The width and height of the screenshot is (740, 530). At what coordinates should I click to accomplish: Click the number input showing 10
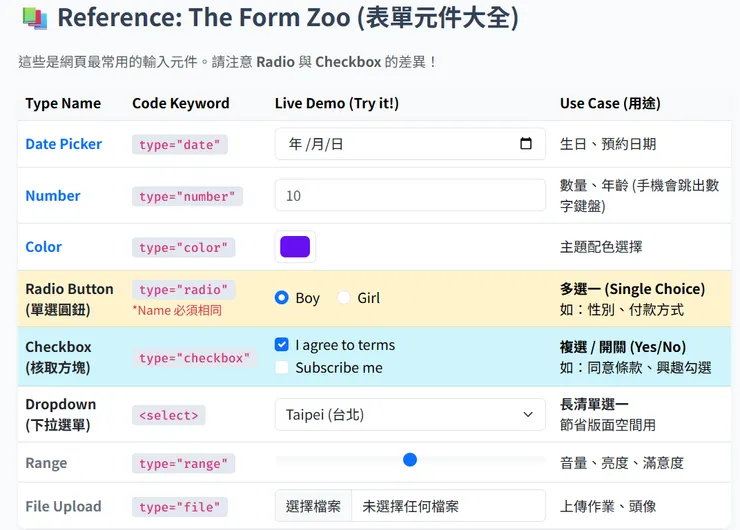(x=410, y=196)
